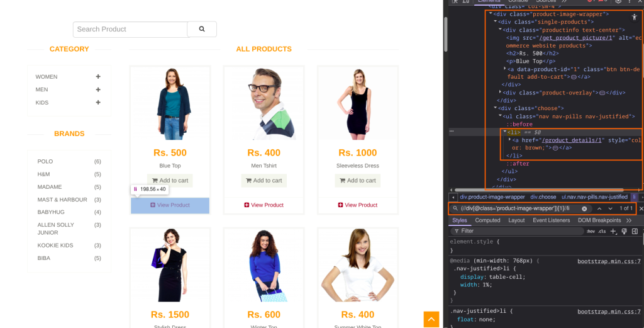Go to previous search result arrow

click(x=599, y=208)
